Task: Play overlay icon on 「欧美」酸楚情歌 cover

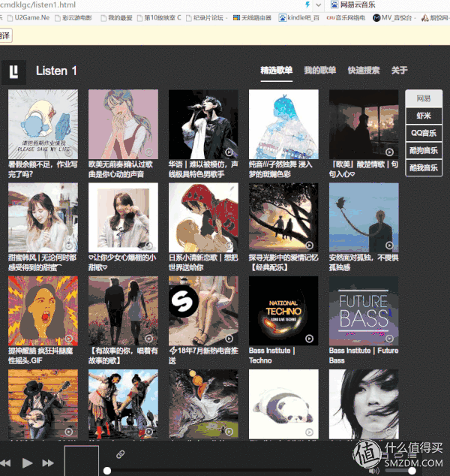Action: click(389, 152)
